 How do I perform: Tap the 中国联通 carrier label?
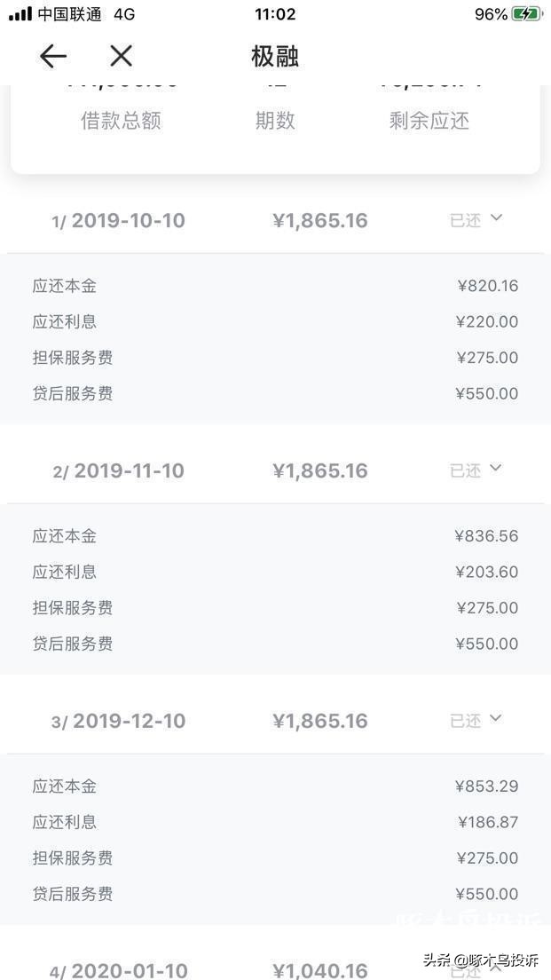(x=63, y=13)
